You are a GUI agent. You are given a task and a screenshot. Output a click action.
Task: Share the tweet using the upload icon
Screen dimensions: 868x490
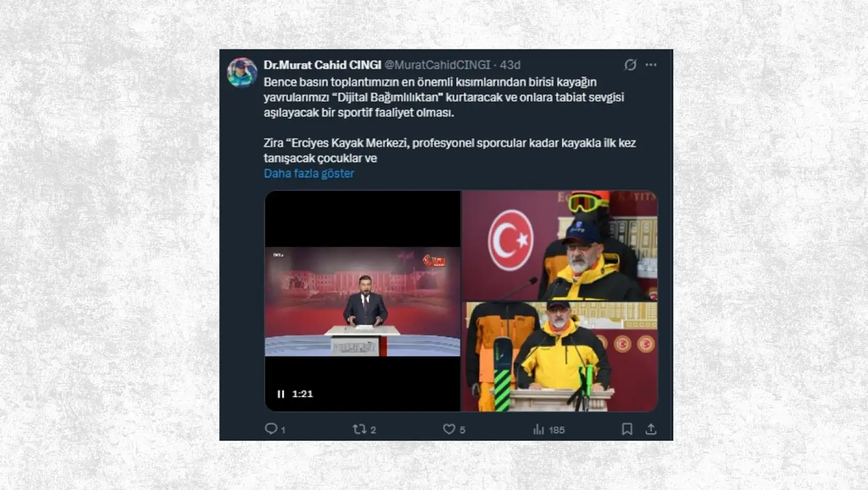[651, 429]
